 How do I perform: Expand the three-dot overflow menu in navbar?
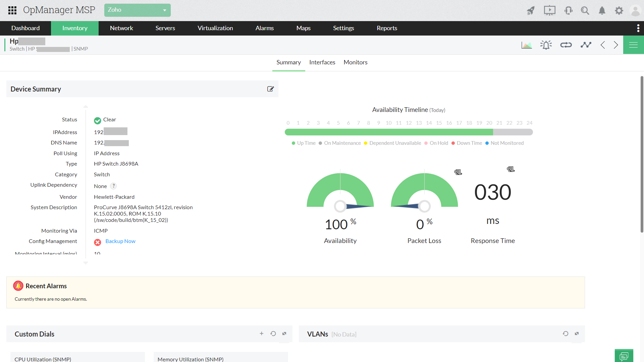tap(638, 28)
